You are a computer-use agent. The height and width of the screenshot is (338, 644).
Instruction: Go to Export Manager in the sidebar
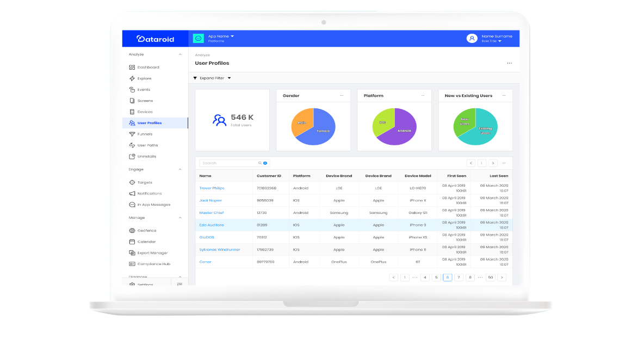pyautogui.click(x=153, y=253)
